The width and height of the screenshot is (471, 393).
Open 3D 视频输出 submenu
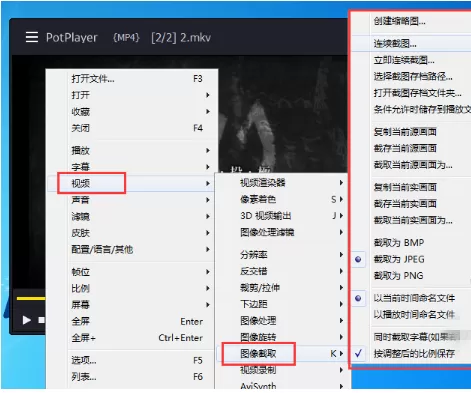pyautogui.click(x=282, y=216)
